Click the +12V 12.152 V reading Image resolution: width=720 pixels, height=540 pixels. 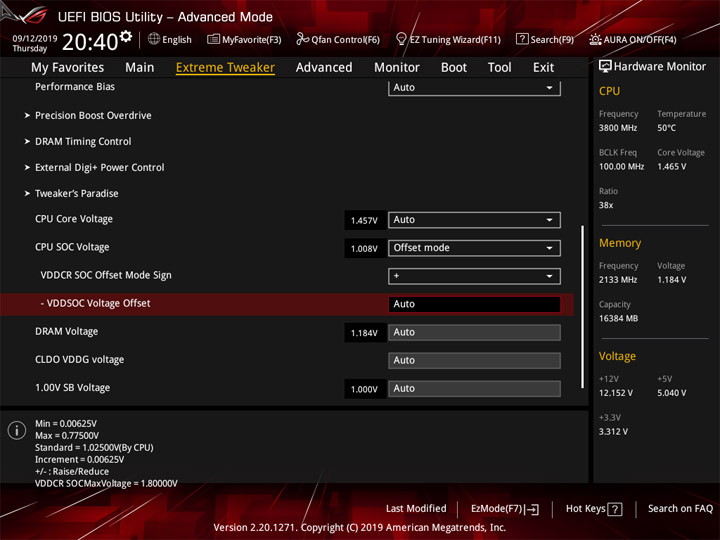616,393
